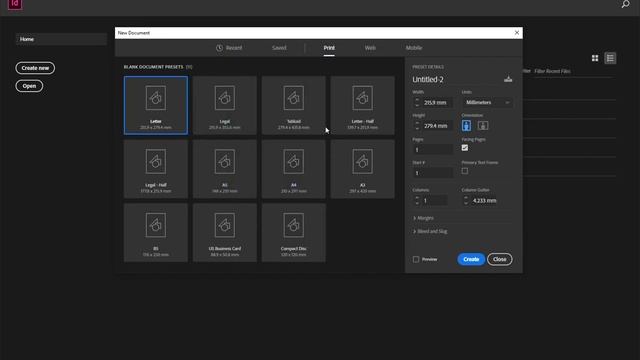Click the blue Create button
The width and height of the screenshot is (640, 360).
(x=471, y=259)
